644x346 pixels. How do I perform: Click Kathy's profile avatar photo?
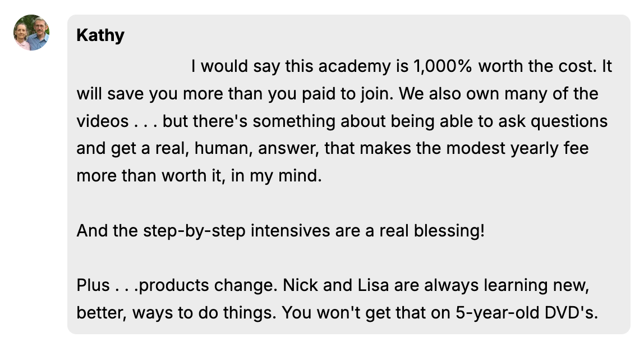(31, 33)
